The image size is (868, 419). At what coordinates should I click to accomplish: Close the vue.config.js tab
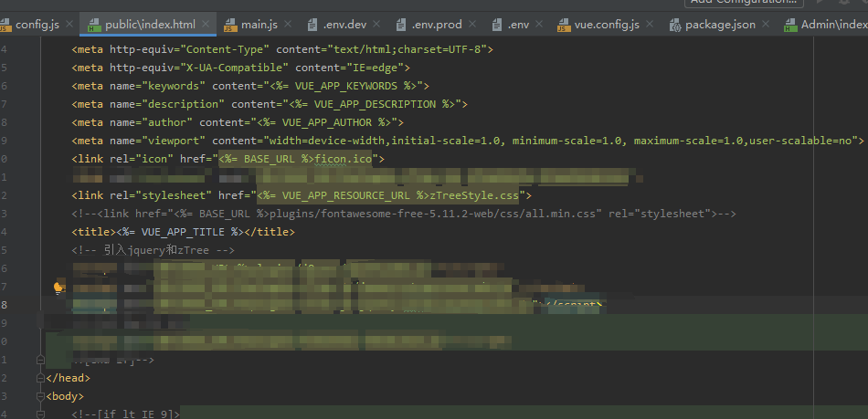[650, 25]
